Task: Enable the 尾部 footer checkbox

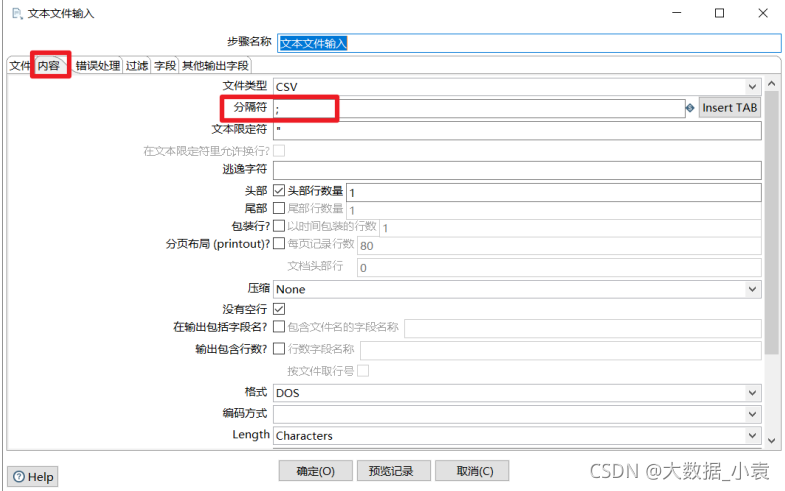Action: point(279,208)
